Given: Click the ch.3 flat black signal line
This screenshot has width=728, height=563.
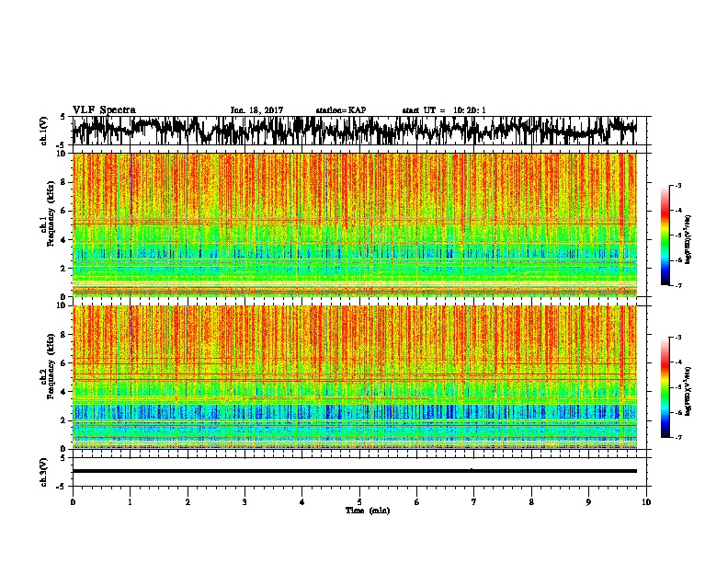Looking at the screenshot, I should coord(354,471).
